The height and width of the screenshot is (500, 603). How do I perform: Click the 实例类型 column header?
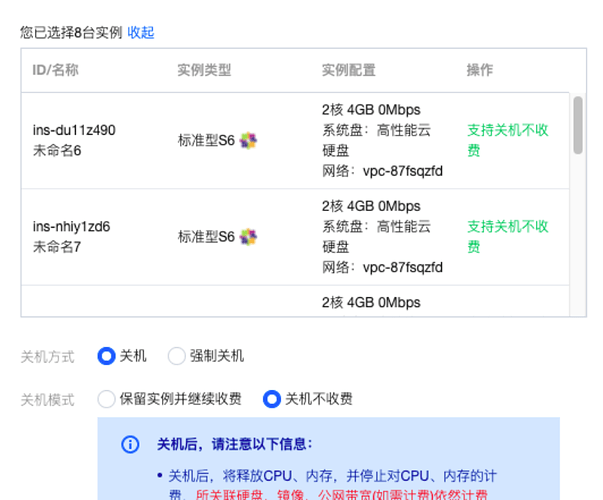point(204,70)
